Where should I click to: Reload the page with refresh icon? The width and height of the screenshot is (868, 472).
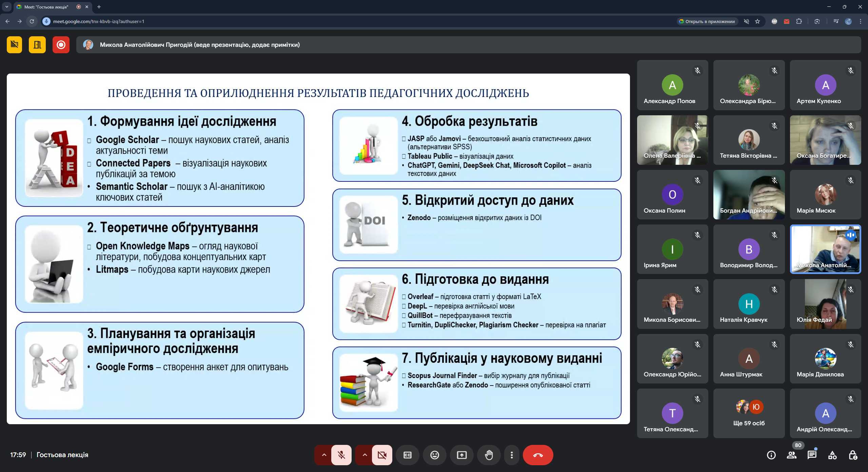[x=32, y=21]
